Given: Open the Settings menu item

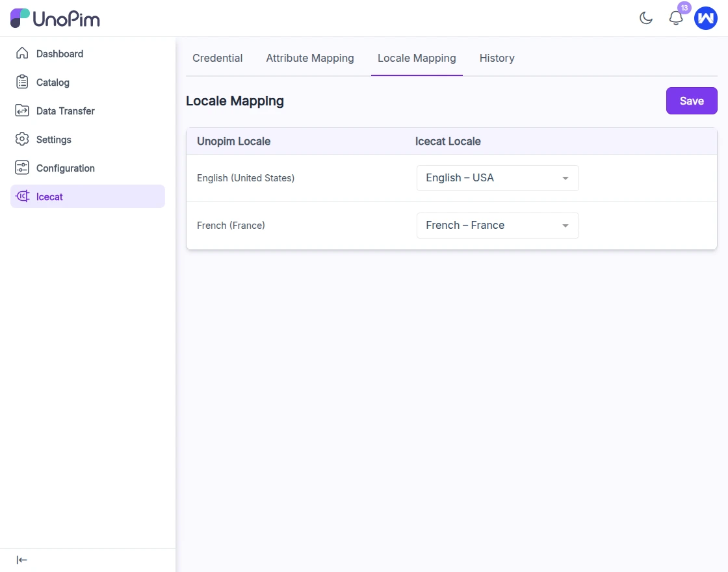Looking at the screenshot, I should point(88,139).
